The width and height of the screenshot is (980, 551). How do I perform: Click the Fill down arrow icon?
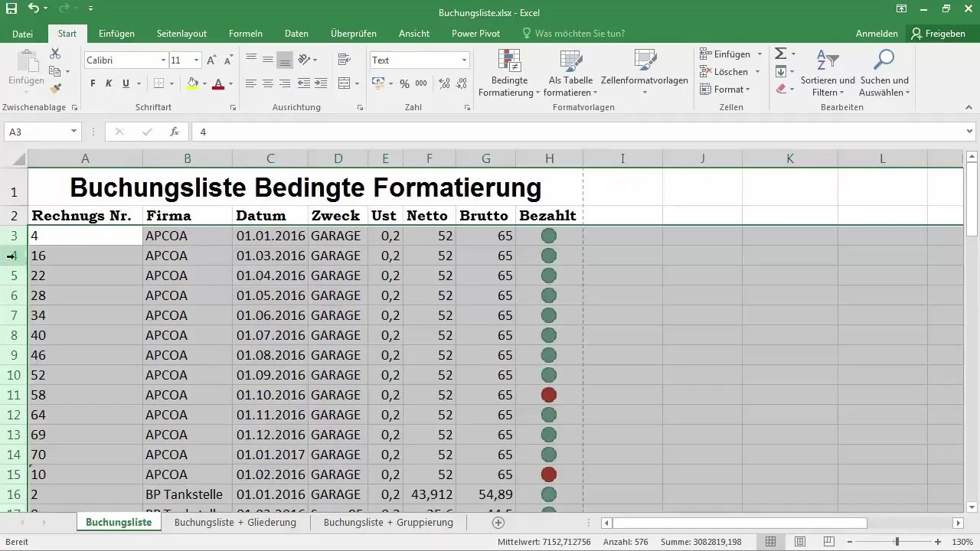click(x=780, y=71)
